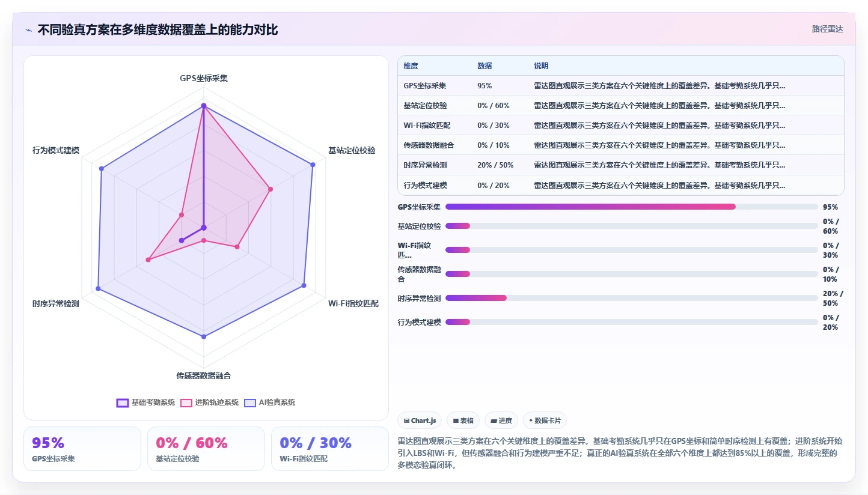Select the 进度 tag

[x=501, y=421]
